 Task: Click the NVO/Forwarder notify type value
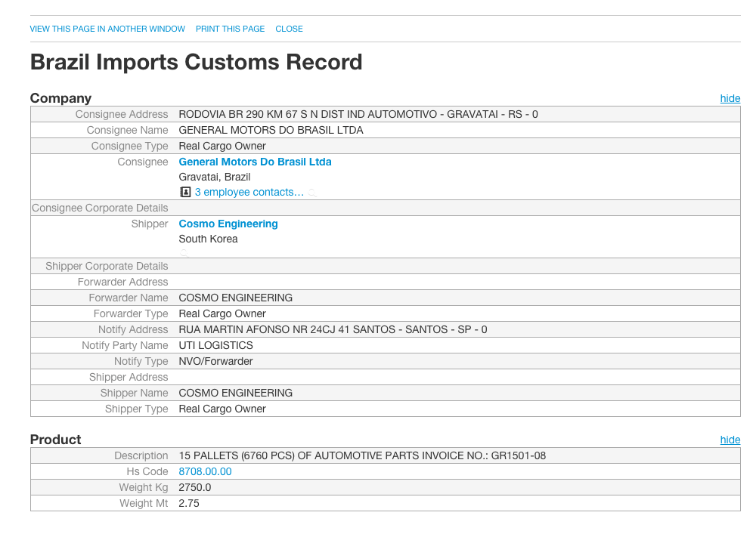point(215,362)
